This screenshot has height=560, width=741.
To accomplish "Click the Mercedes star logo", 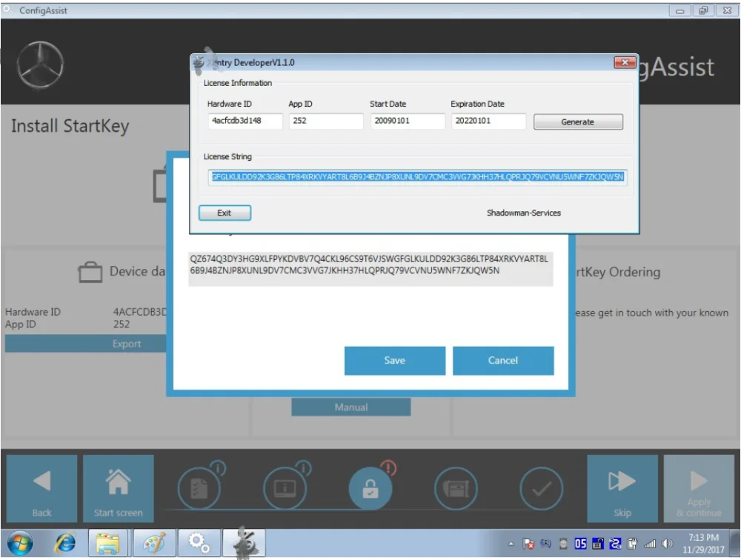I will (40, 64).
